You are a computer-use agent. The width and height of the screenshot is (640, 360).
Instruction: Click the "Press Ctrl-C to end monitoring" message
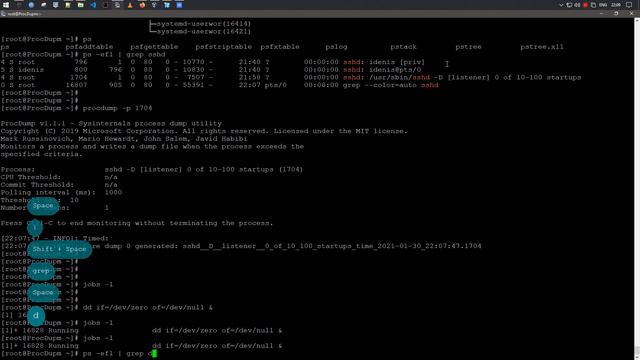[137, 223]
